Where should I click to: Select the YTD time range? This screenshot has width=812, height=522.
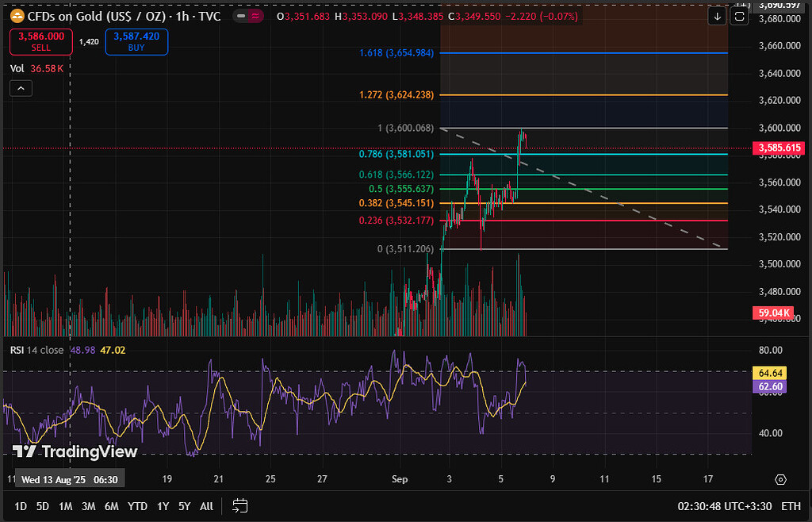click(x=137, y=506)
